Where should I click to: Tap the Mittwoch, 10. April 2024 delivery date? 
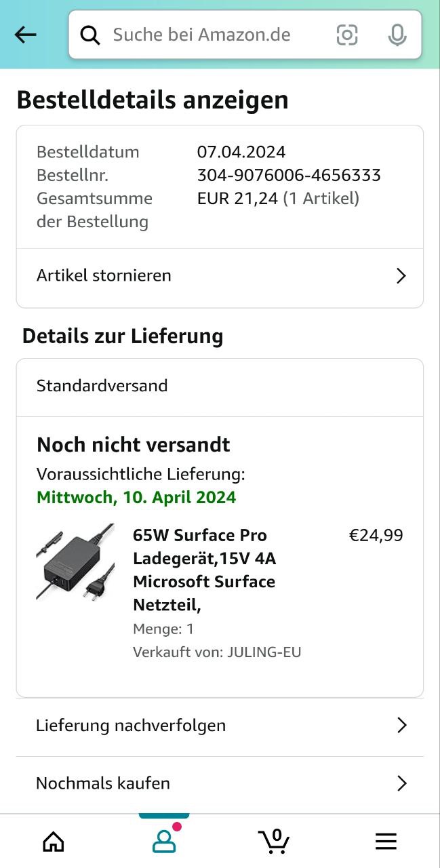136,498
